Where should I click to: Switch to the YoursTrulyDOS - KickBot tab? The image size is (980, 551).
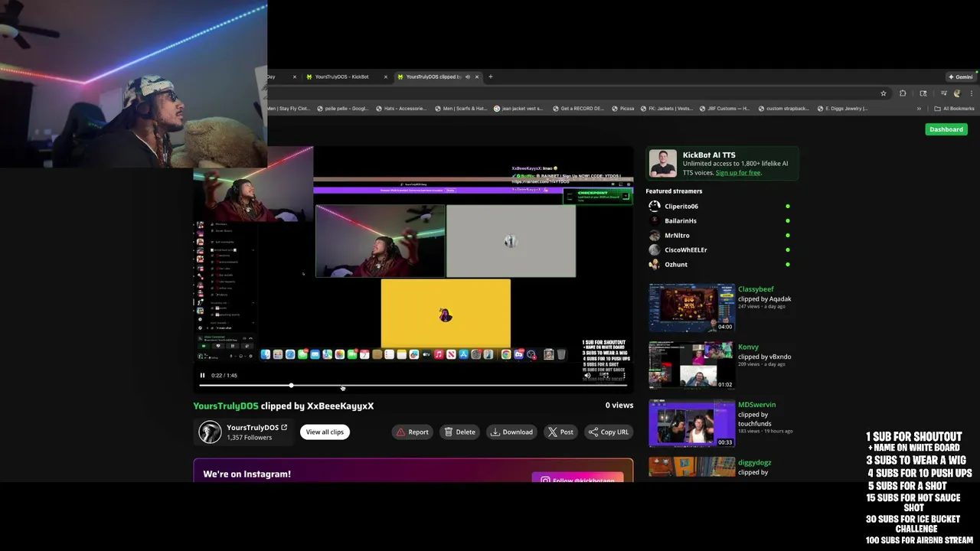point(341,77)
